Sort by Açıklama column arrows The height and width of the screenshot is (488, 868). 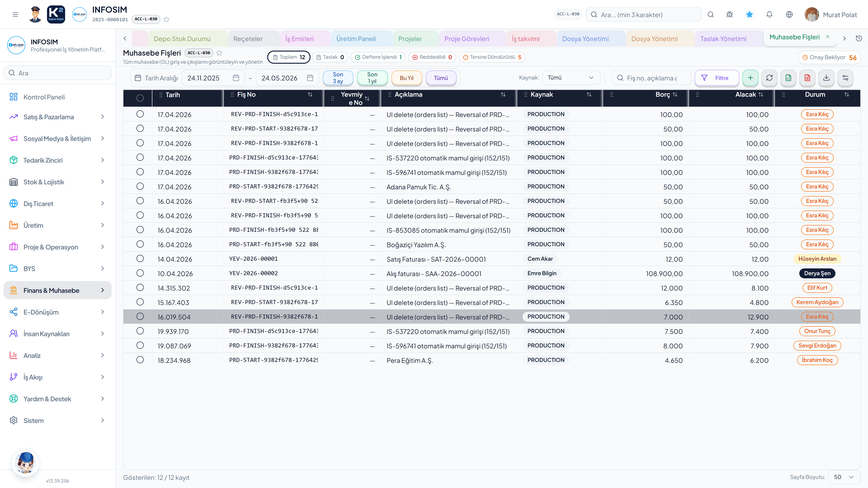503,95
